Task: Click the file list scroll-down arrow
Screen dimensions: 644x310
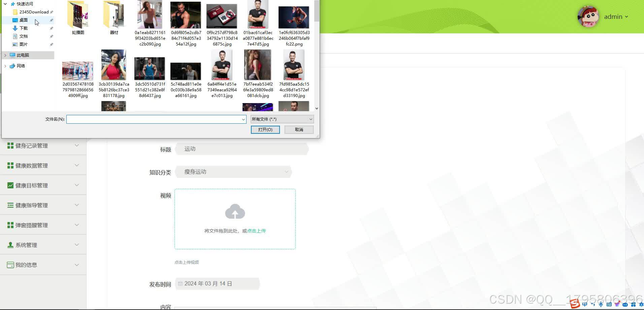Action: click(317, 108)
